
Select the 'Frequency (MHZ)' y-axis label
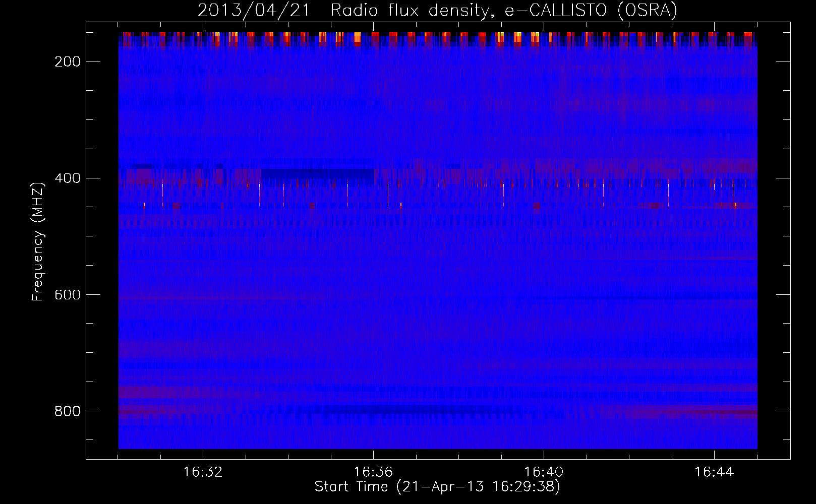coord(38,241)
